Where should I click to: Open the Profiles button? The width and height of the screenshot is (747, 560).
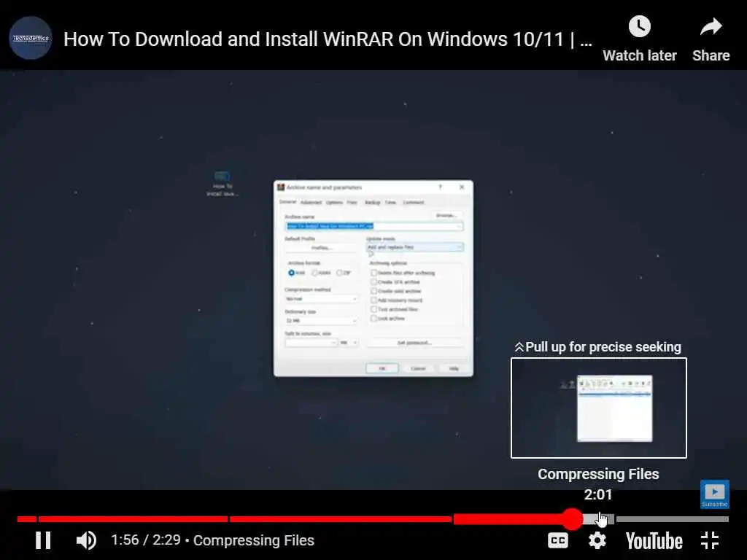pyautogui.click(x=322, y=248)
